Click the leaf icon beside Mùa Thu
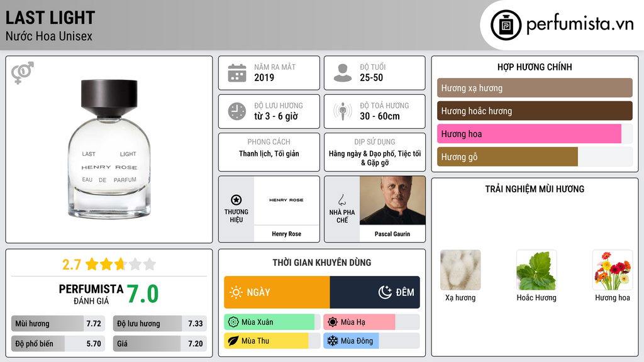Viewport: 644px width, 362px height. 233,341
